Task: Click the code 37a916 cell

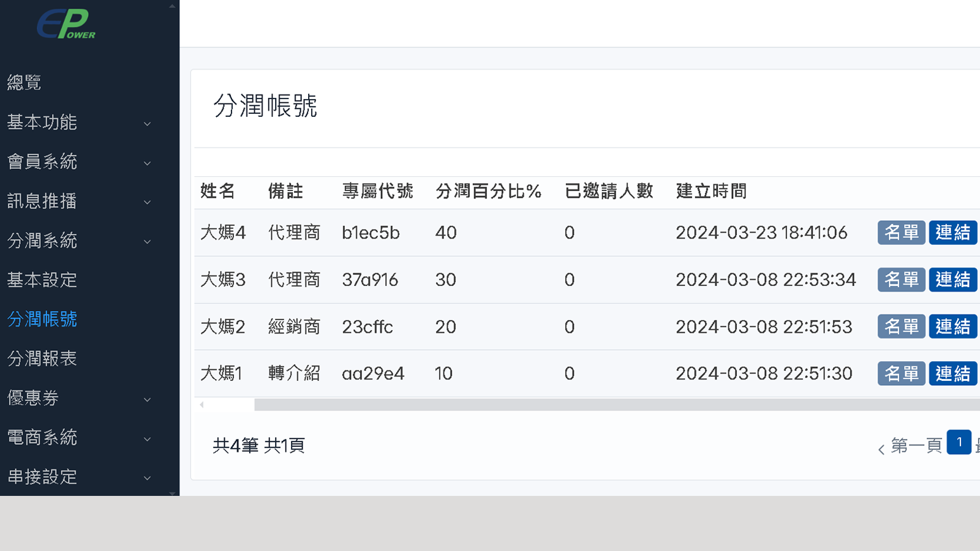Action: (x=370, y=280)
